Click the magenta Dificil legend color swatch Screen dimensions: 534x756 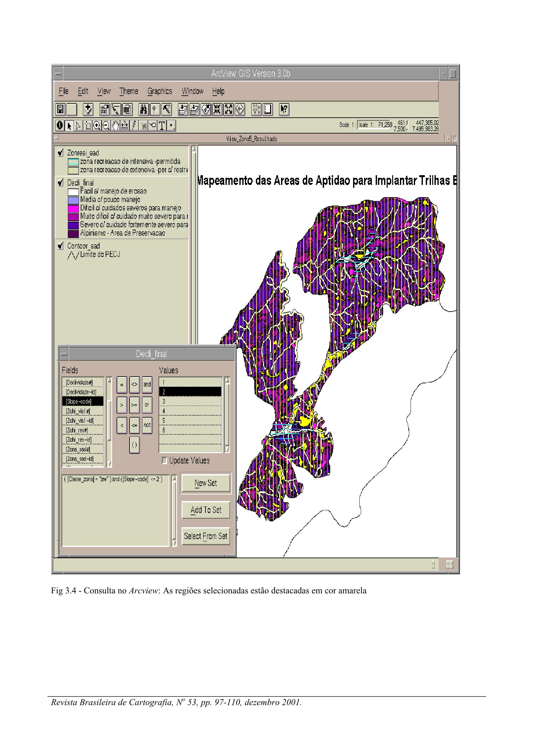pos(73,208)
